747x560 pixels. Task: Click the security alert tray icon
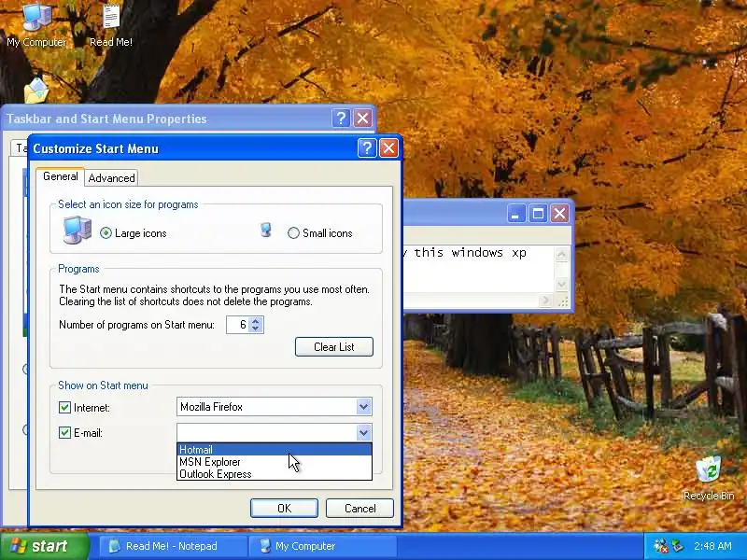[x=661, y=546]
